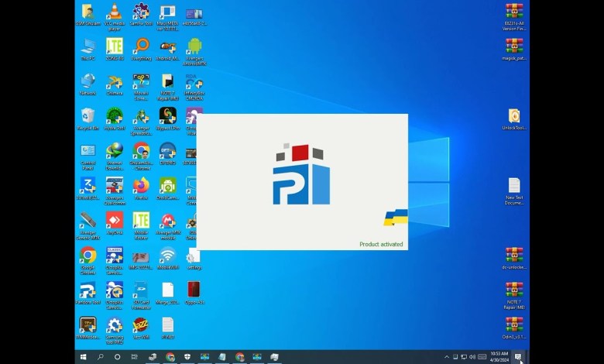Open the New Text Document file
The height and width of the screenshot is (364, 604).
pos(514,187)
